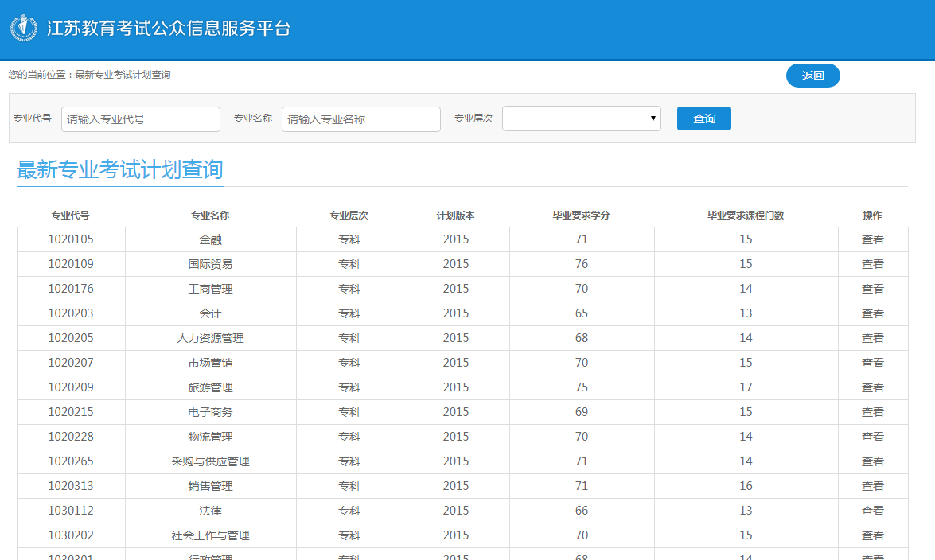Click the 毕业要求学分 column header
This screenshot has height=560, width=935.
click(x=582, y=216)
